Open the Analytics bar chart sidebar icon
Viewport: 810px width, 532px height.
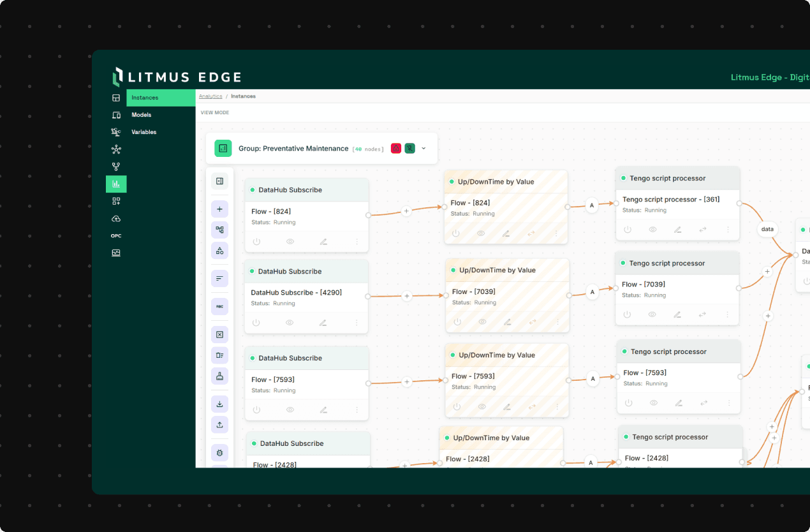(116, 184)
